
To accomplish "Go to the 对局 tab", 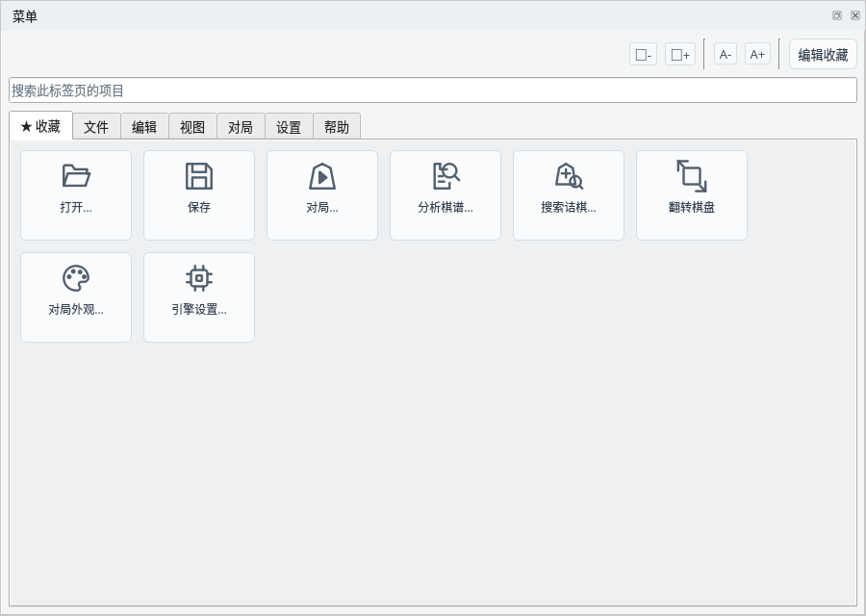I will coord(241,127).
